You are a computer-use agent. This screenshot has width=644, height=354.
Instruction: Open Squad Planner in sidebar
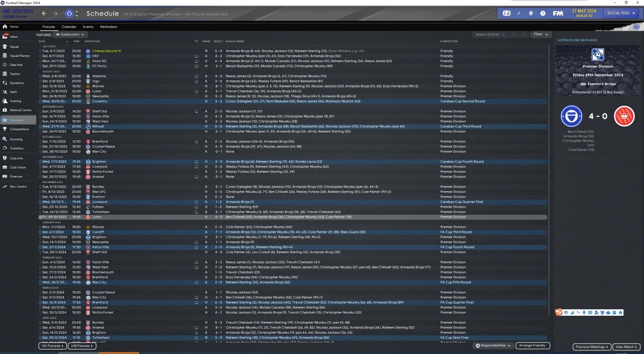click(x=19, y=56)
